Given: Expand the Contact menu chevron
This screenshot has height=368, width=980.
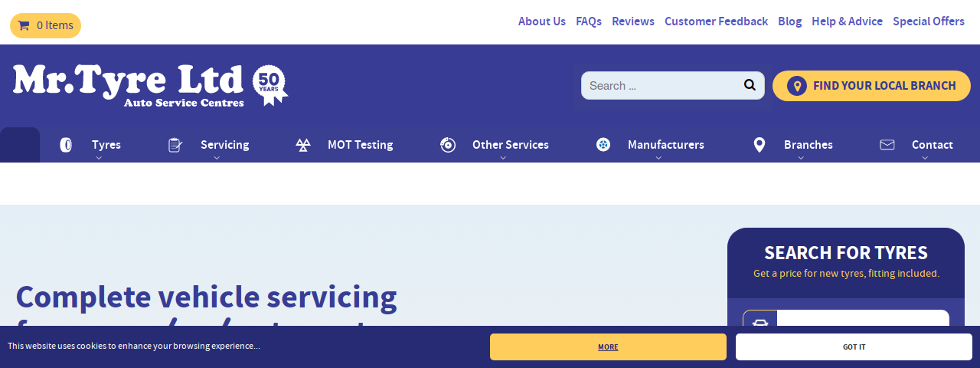Looking at the screenshot, I should [925, 158].
